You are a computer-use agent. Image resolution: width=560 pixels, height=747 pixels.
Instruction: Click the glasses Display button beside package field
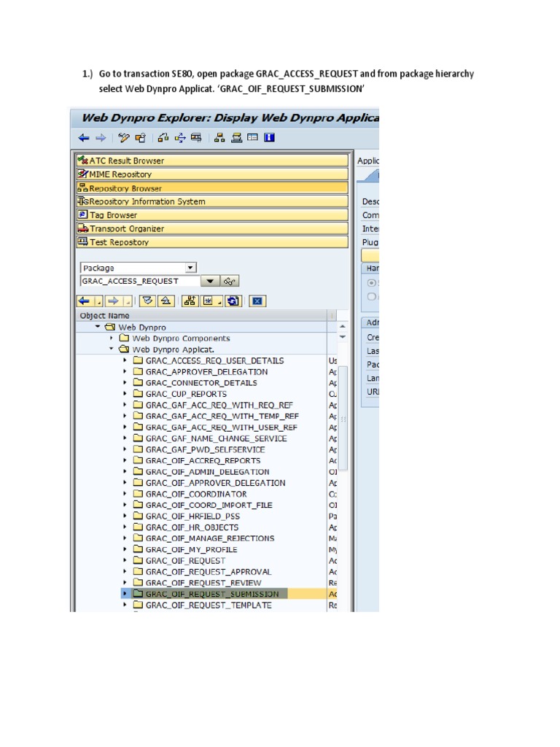(x=230, y=282)
